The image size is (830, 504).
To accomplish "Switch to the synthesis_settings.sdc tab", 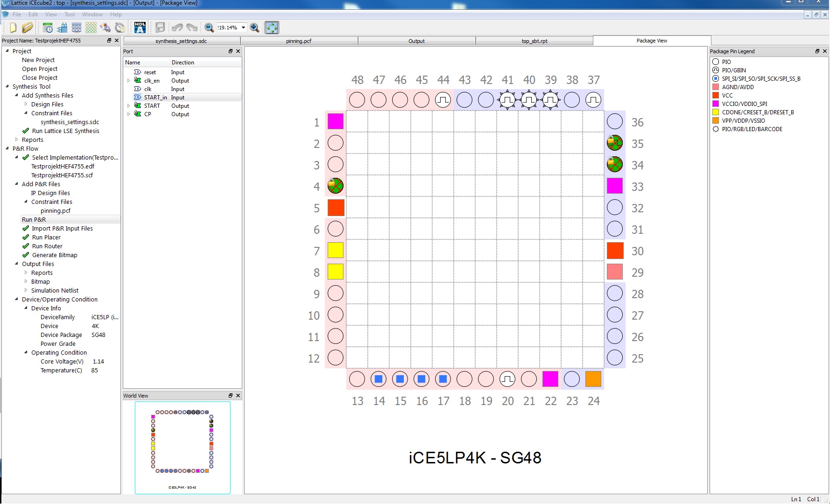I will [181, 41].
